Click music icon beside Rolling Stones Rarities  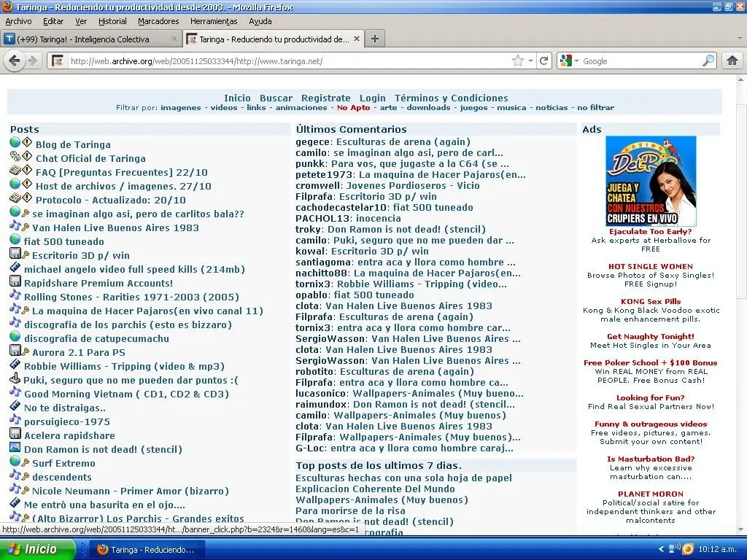pyautogui.click(x=15, y=295)
